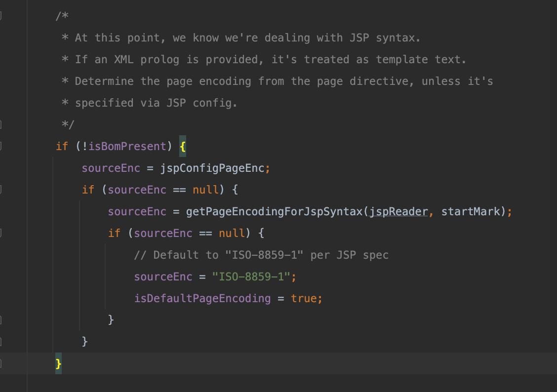
Task: Select the startMark argument
Action: [x=470, y=211]
